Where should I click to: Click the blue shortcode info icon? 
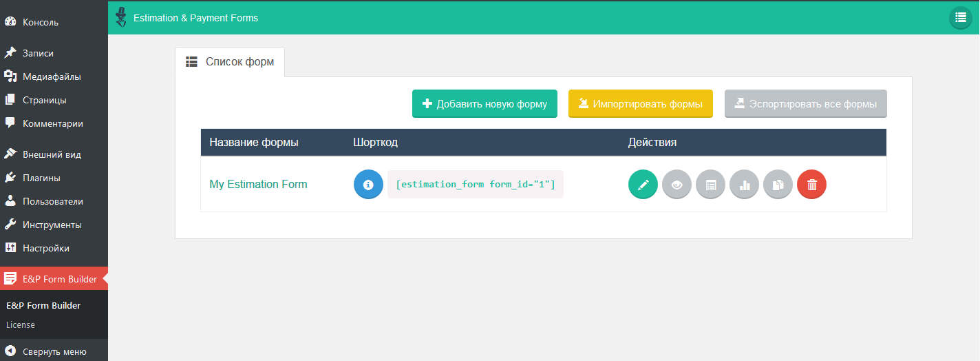coord(368,185)
